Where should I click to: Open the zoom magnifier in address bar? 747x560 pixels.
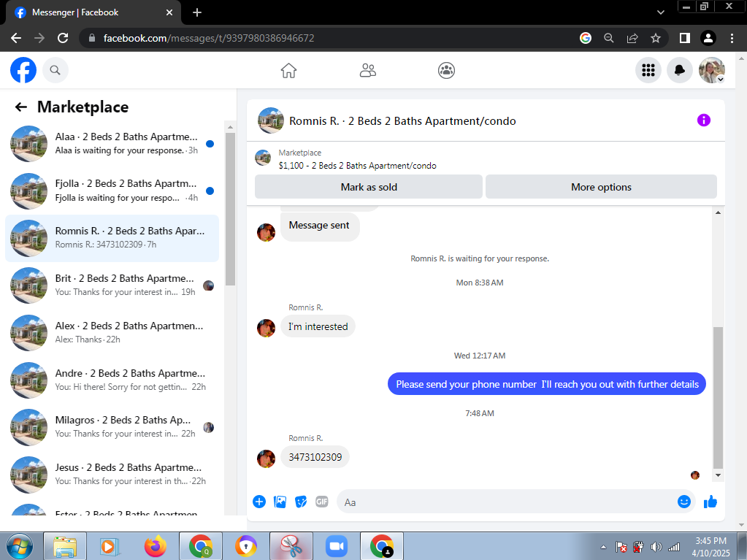pyautogui.click(x=609, y=38)
